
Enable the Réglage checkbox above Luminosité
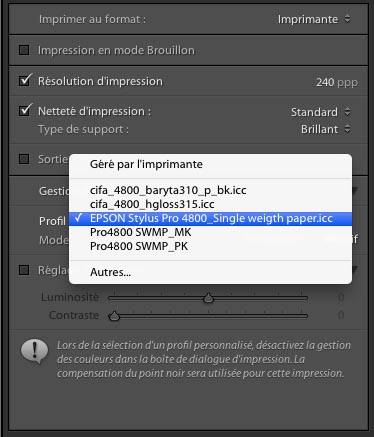[x=24, y=270]
